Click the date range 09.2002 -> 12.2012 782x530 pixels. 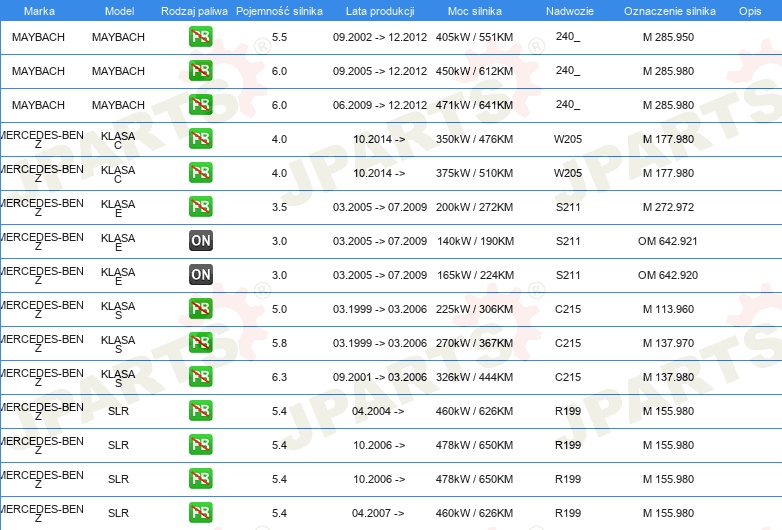coord(380,37)
